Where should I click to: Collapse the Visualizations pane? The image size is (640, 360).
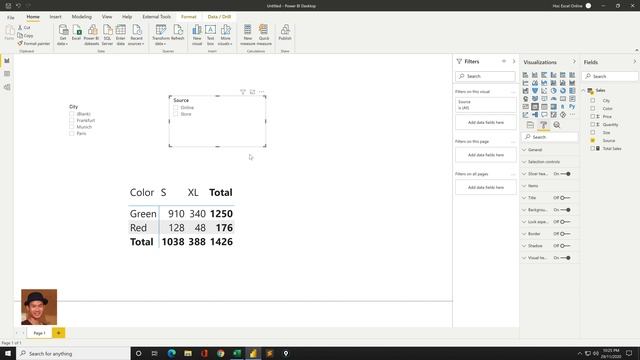[x=574, y=62]
